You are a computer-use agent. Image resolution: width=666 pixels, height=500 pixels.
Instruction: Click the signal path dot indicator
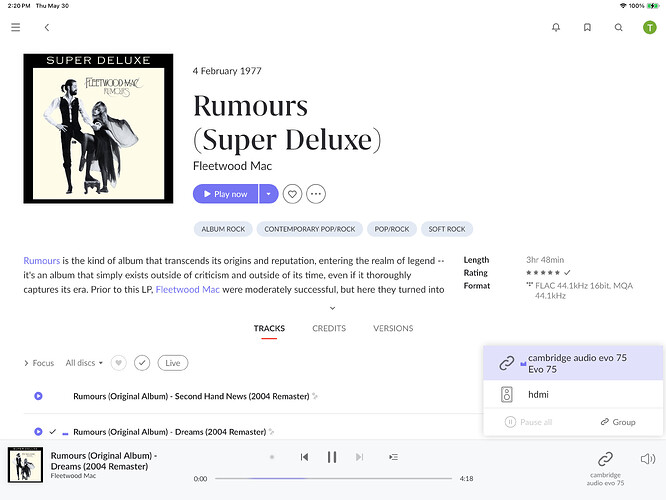(272, 457)
